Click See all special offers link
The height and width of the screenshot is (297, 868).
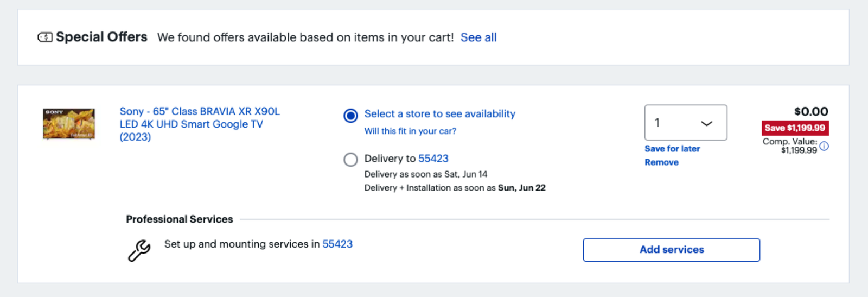[478, 37]
